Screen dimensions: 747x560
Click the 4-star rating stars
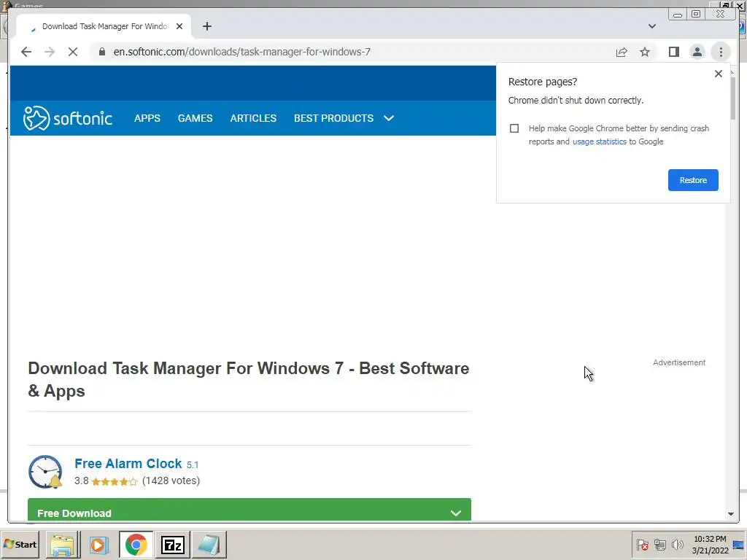[x=115, y=481]
